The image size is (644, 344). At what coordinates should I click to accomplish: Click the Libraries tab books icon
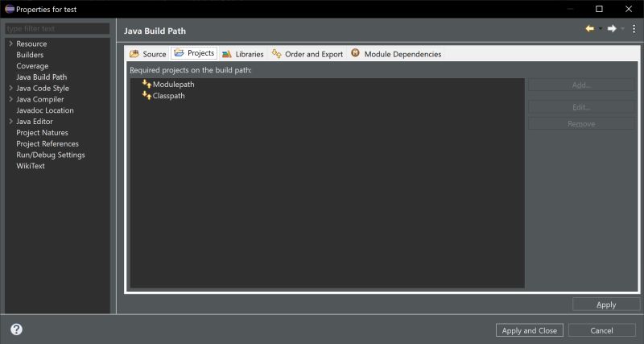[x=227, y=54]
